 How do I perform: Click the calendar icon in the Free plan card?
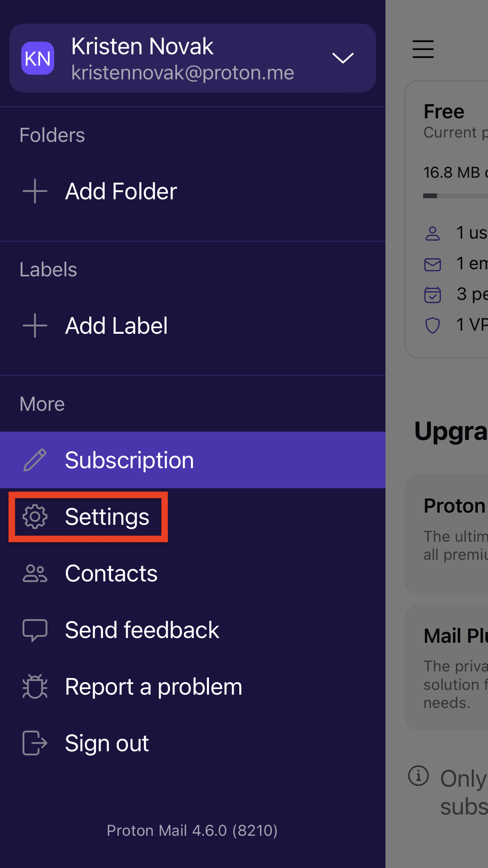click(x=432, y=295)
